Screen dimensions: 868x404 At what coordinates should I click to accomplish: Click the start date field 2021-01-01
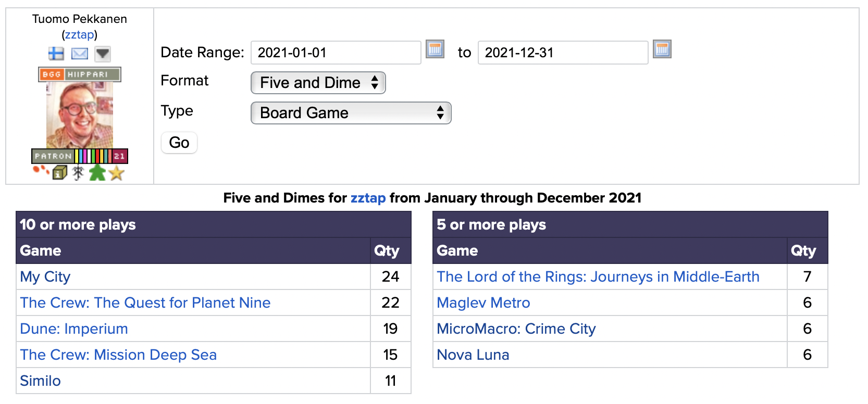[336, 53]
